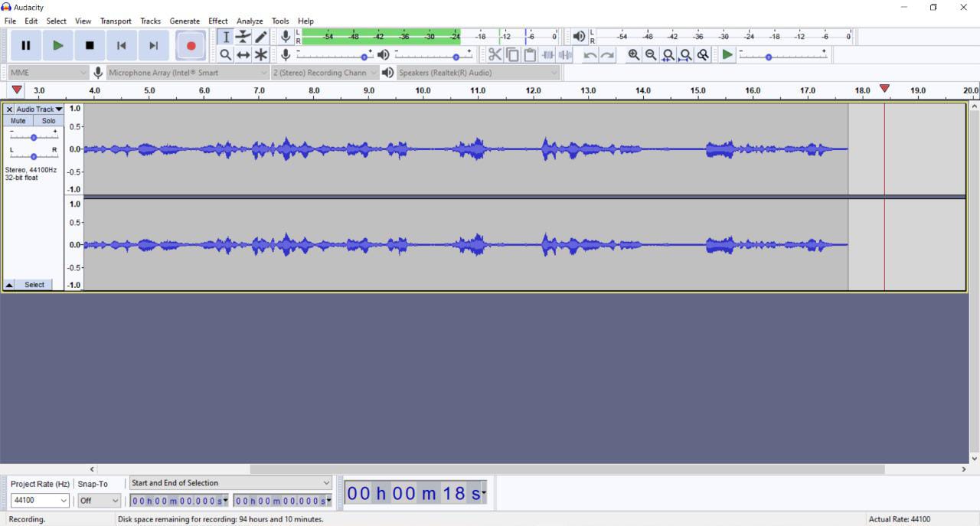This screenshot has height=526, width=980.
Task: Mute the Audio Track
Action: 18,121
